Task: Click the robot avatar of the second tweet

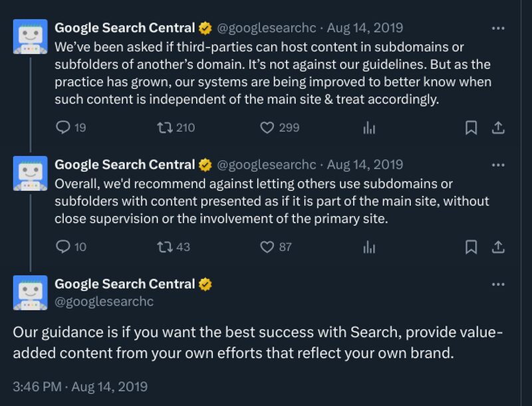Action: point(30,173)
